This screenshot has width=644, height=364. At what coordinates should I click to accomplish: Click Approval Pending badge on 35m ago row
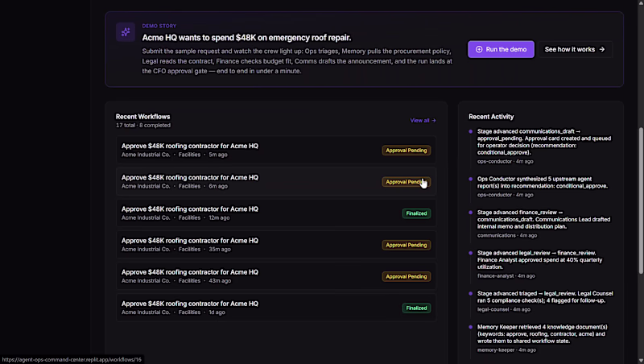click(x=407, y=246)
